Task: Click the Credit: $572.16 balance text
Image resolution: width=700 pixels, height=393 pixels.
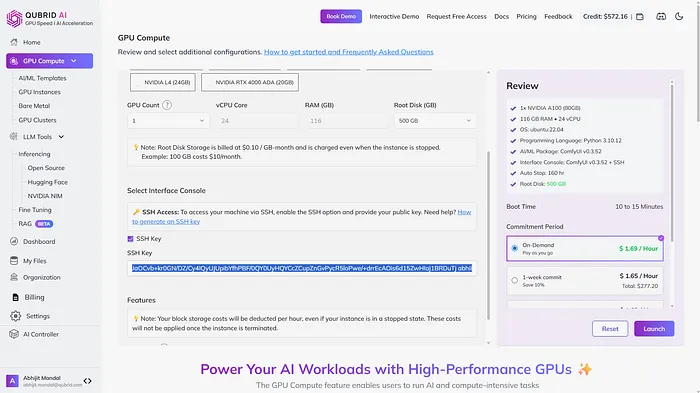Action: 605,17
